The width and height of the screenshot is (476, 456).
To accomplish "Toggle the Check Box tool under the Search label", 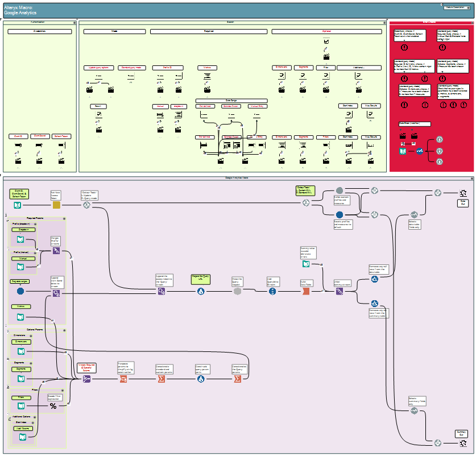I will [98, 114].
